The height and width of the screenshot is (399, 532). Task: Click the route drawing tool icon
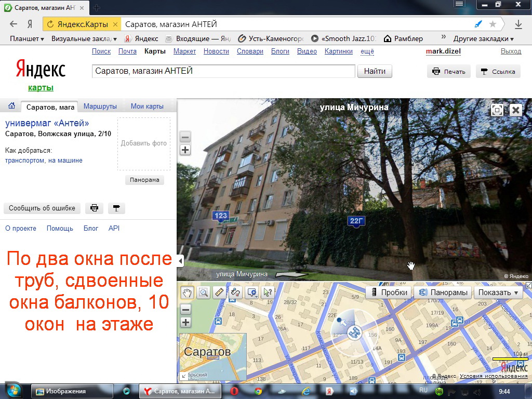(x=235, y=292)
